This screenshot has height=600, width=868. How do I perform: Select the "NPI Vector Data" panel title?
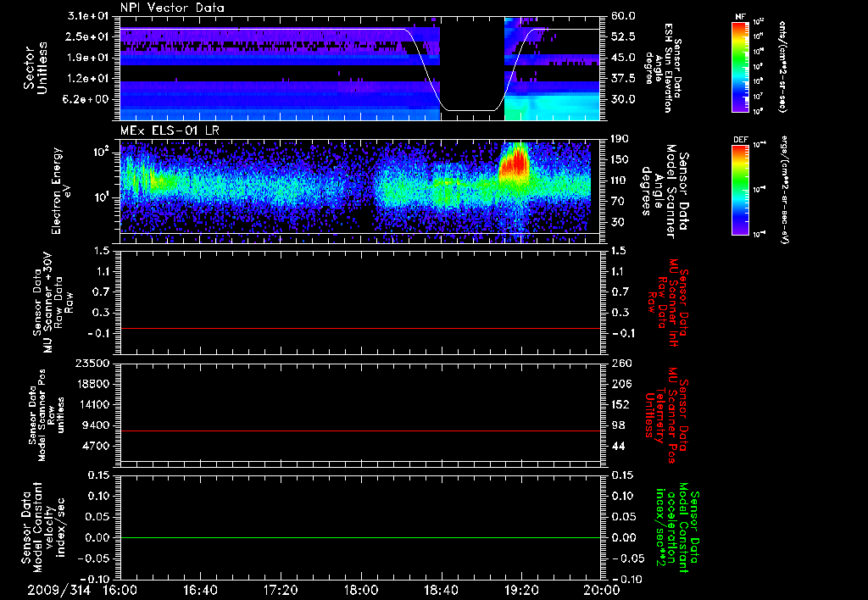point(172,8)
